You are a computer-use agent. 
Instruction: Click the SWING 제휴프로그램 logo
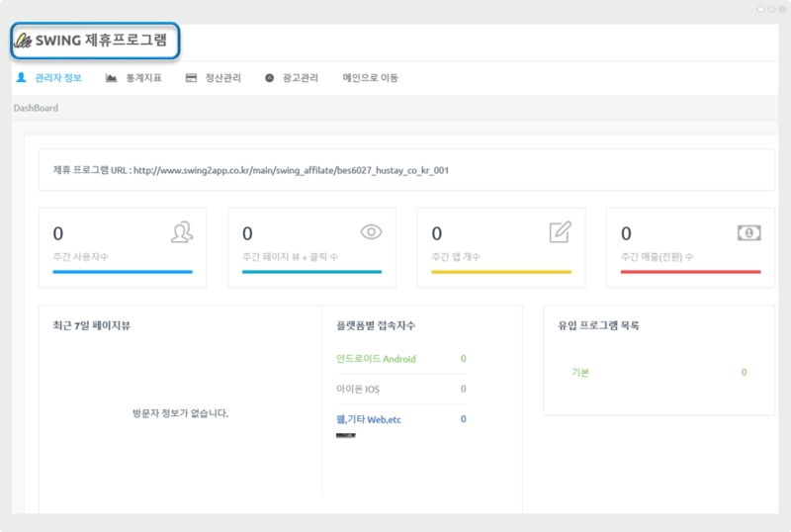pos(95,41)
